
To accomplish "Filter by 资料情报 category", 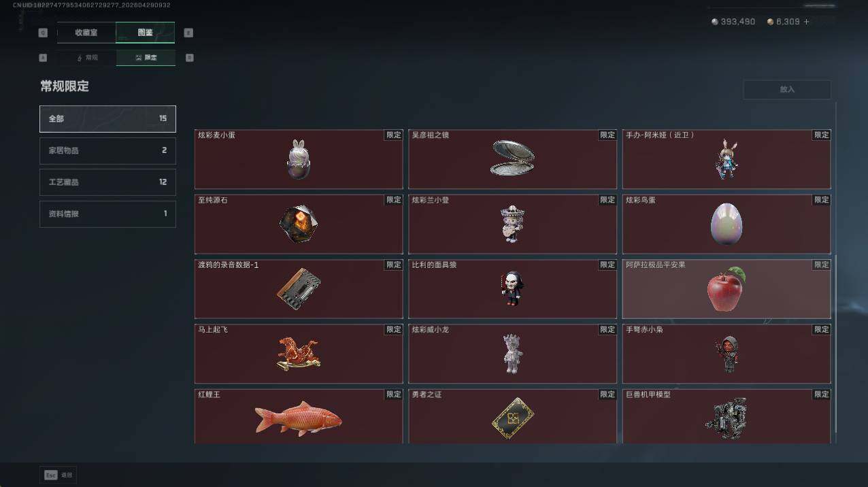I will tap(107, 214).
